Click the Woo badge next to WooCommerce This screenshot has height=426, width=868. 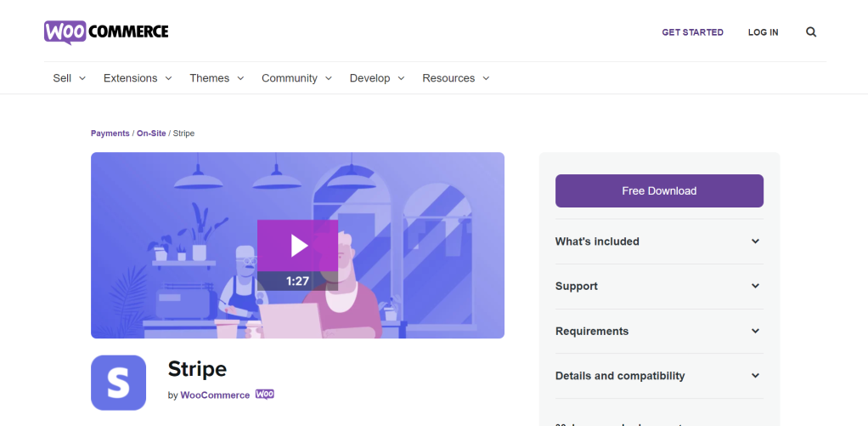[x=265, y=395]
